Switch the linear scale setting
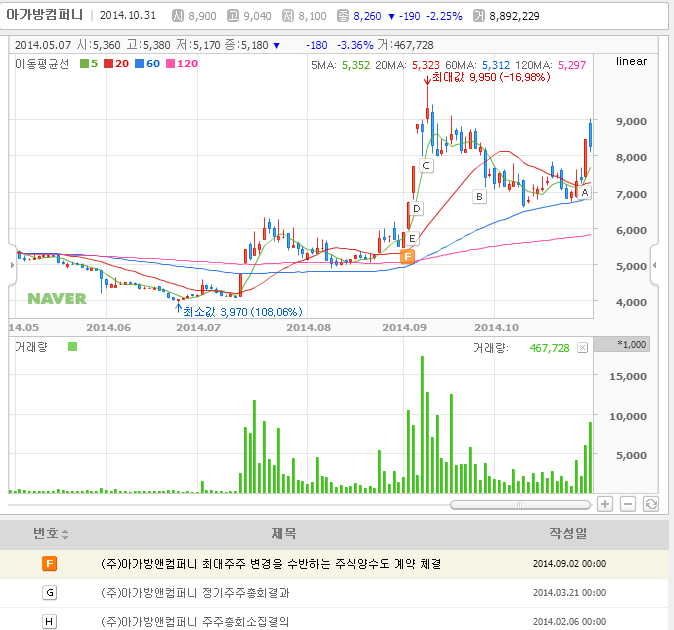 [x=631, y=61]
